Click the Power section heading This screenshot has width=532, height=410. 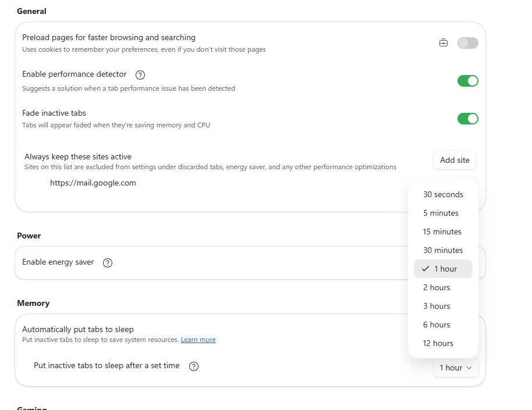tap(29, 236)
